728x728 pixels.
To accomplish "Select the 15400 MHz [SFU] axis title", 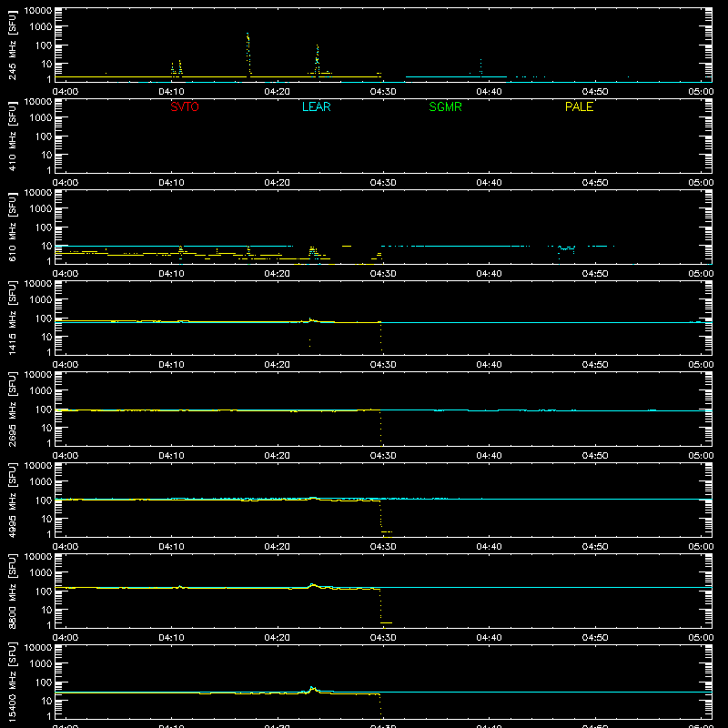I will click(12, 682).
